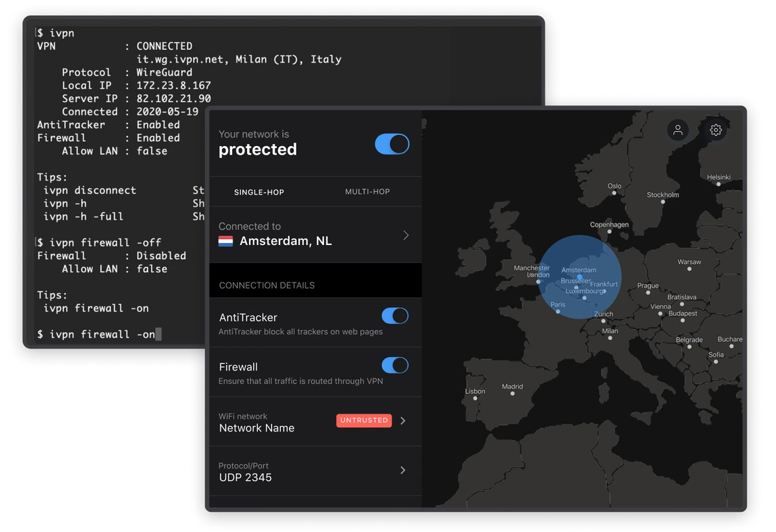Image resolution: width=776 pixels, height=532 pixels.
Task: Click 'Firewall : Disabled' line in terminal
Action: point(111,256)
